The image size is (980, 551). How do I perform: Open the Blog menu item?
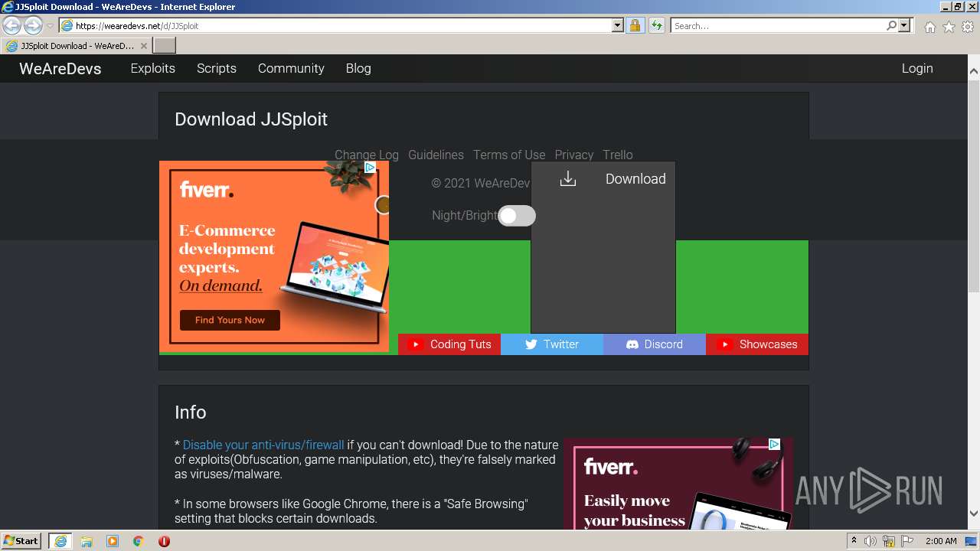(358, 68)
